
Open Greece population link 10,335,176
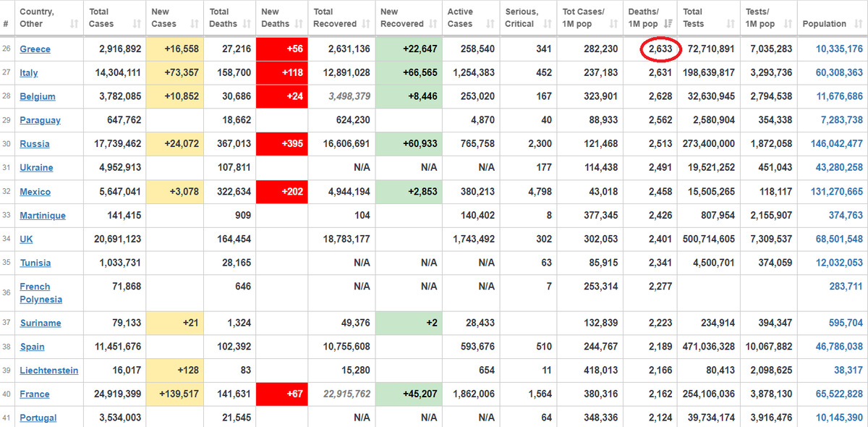(x=839, y=49)
